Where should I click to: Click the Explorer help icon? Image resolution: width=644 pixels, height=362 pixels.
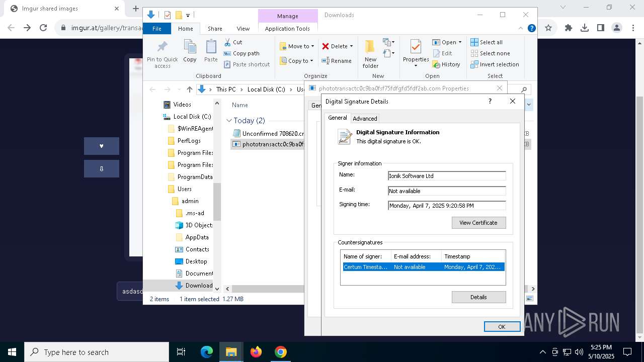pyautogui.click(x=531, y=29)
